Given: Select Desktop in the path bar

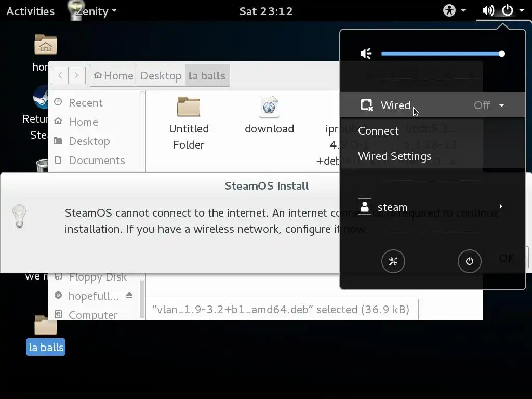Looking at the screenshot, I should pos(161,75).
